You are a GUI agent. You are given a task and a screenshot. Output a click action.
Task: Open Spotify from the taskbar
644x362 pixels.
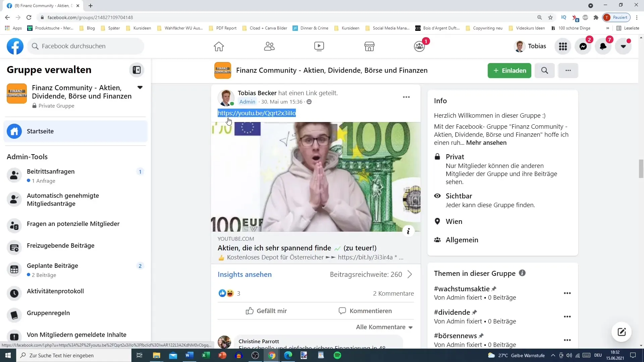[x=337, y=355]
